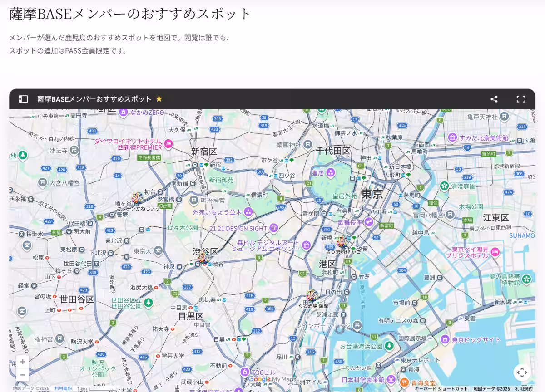The height and width of the screenshot is (392, 545).
Task: Select the くろ酒場 薩摩 marker near 田町
Action: 312,296
